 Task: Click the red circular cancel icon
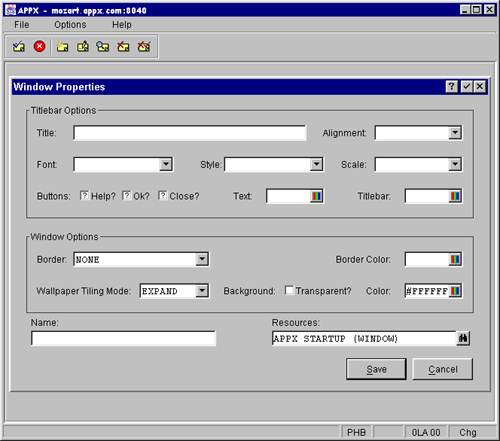pos(39,46)
